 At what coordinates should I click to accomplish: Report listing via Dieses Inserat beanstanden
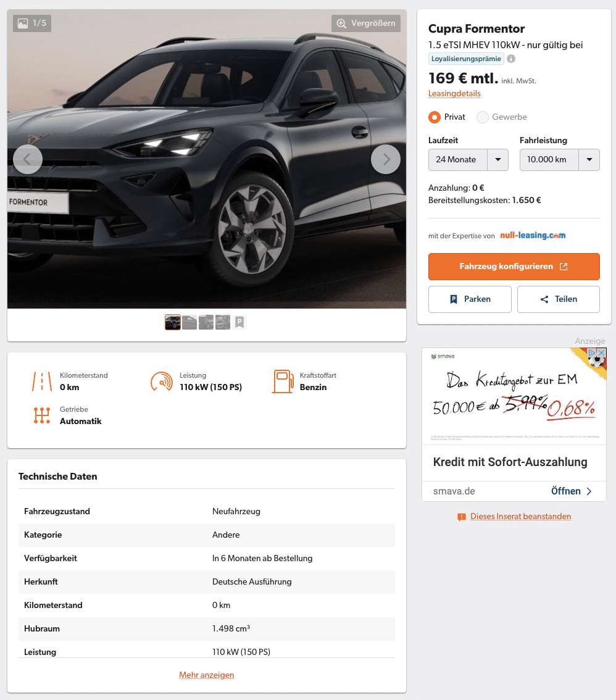pos(520,517)
